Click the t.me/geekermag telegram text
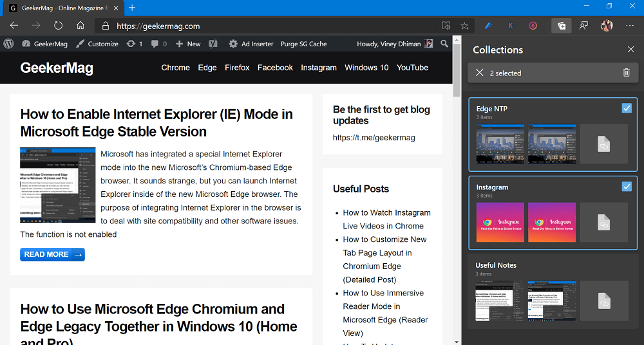This screenshot has width=644, height=345. coord(374,138)
